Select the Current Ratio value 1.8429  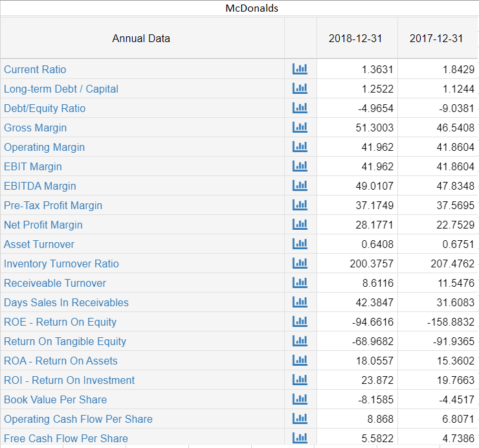pos(458,69)
